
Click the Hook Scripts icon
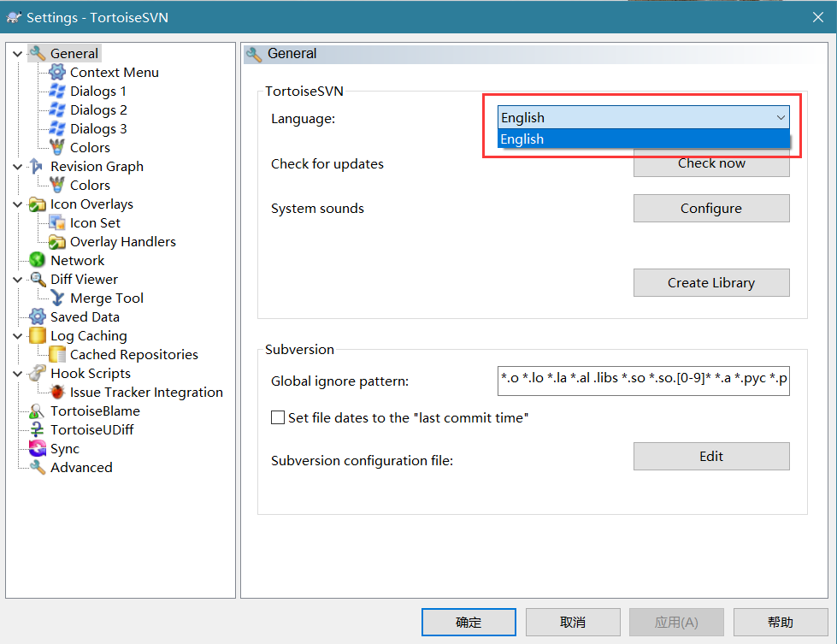38,373
